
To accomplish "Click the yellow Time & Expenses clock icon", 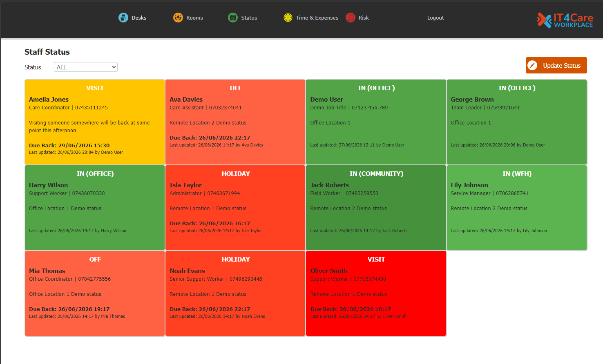I will 288,18.
